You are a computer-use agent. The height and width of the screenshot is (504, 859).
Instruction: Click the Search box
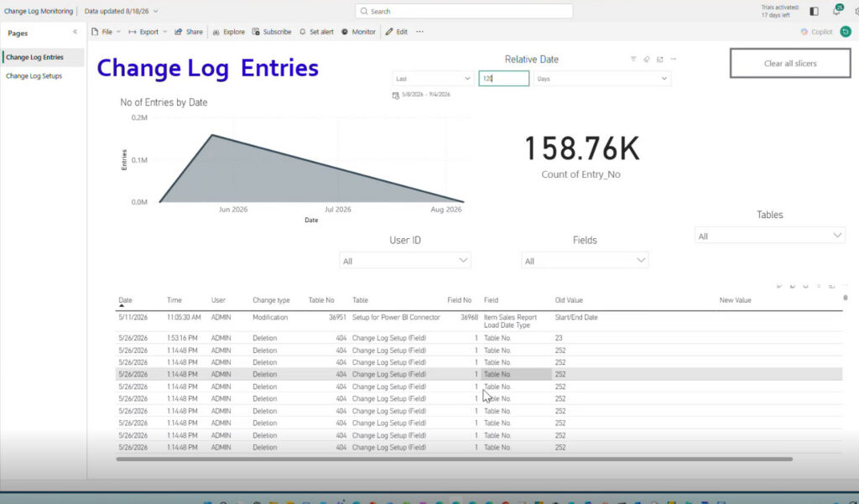[x=464, y=11]
